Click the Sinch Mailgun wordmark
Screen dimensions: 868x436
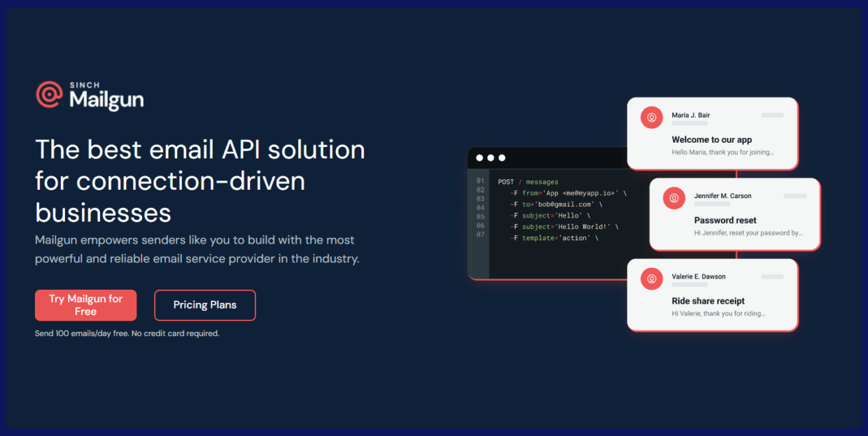tap(106, 97)
